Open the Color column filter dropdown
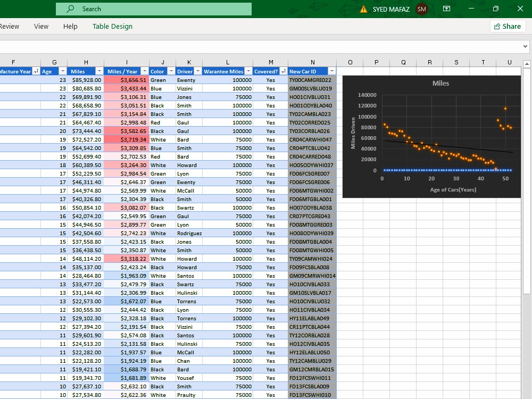The height and width of the screenshot is (399, 532). point(171,71)
